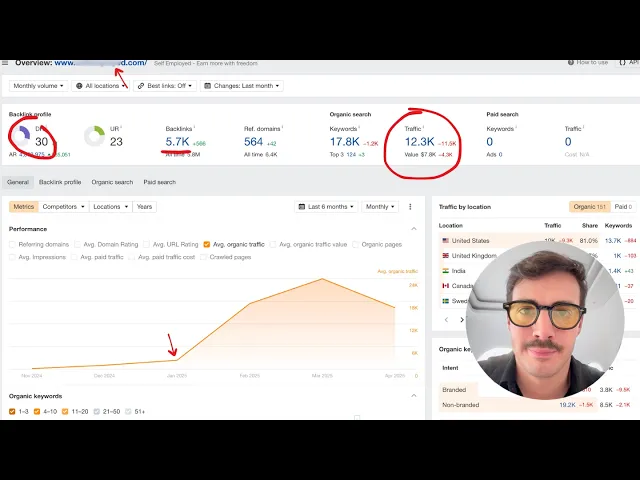Click the calendar icon in Changes filter

(x=207, y=86)
